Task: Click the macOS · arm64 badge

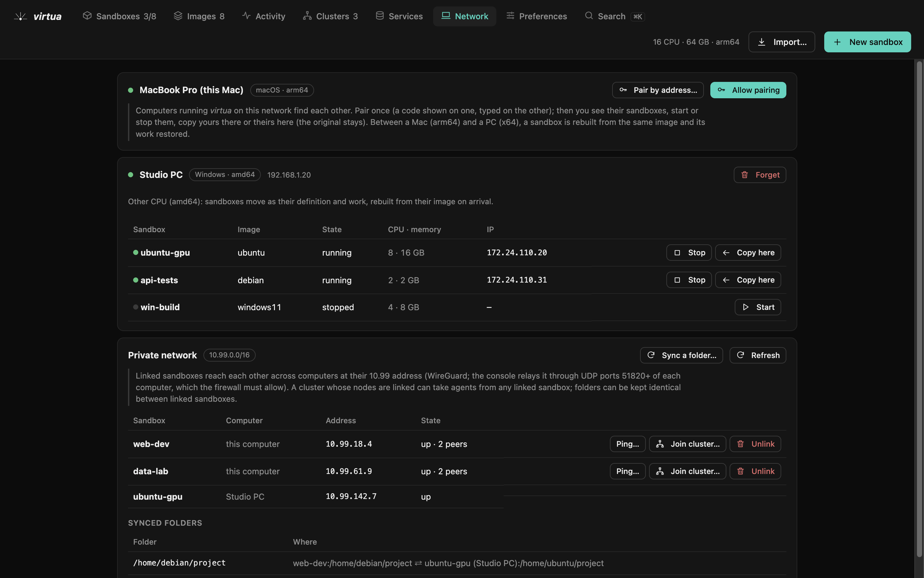Action: pos(282,90)
